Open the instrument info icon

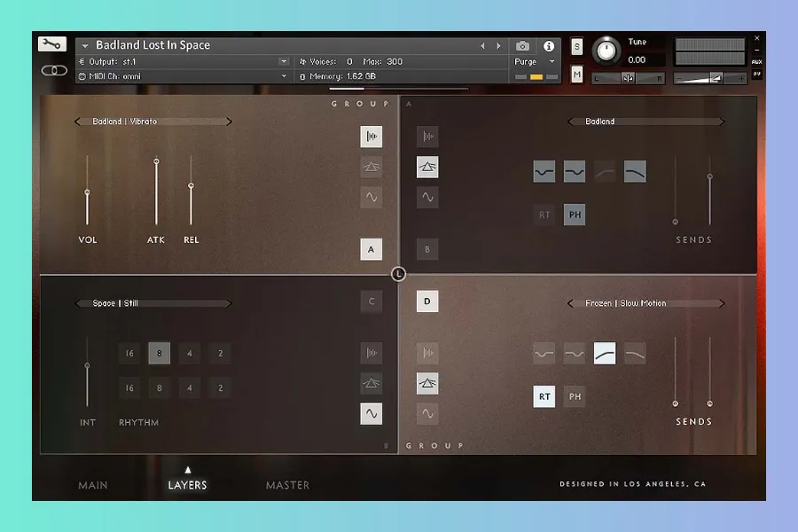point(549,46)
